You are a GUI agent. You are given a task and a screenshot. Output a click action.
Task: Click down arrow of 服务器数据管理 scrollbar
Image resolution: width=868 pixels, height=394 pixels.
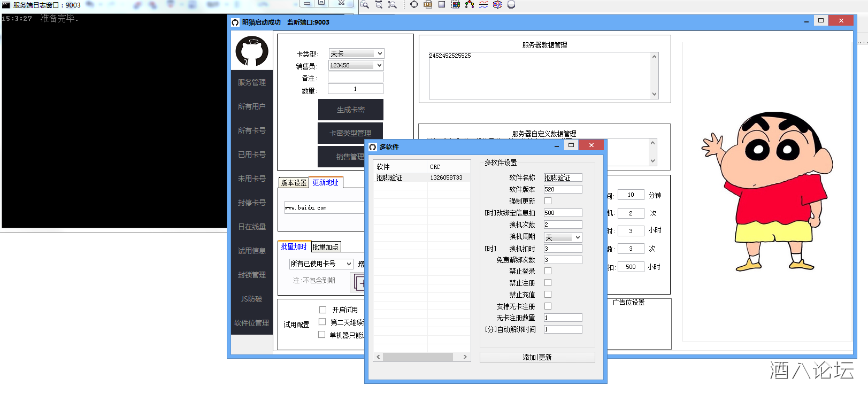pyautogui.click(x=654, y=94)
